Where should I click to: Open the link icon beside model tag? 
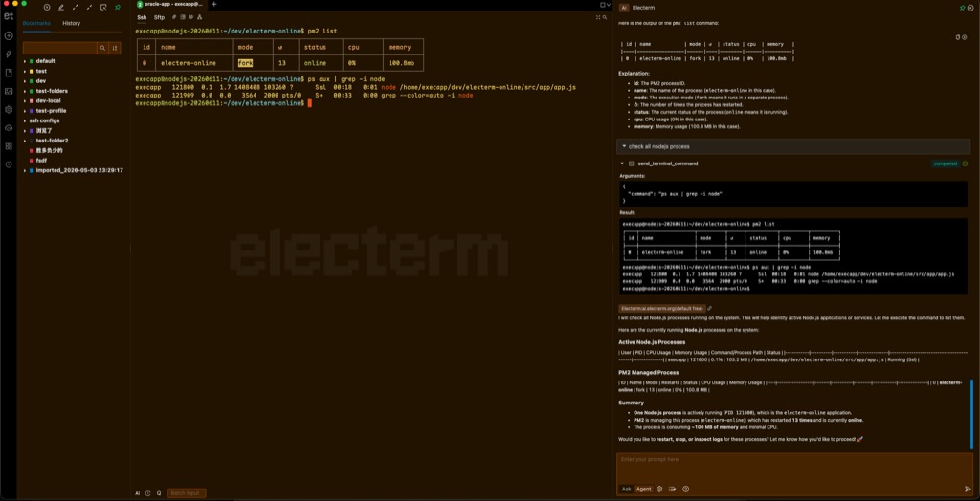pos(710,309)
